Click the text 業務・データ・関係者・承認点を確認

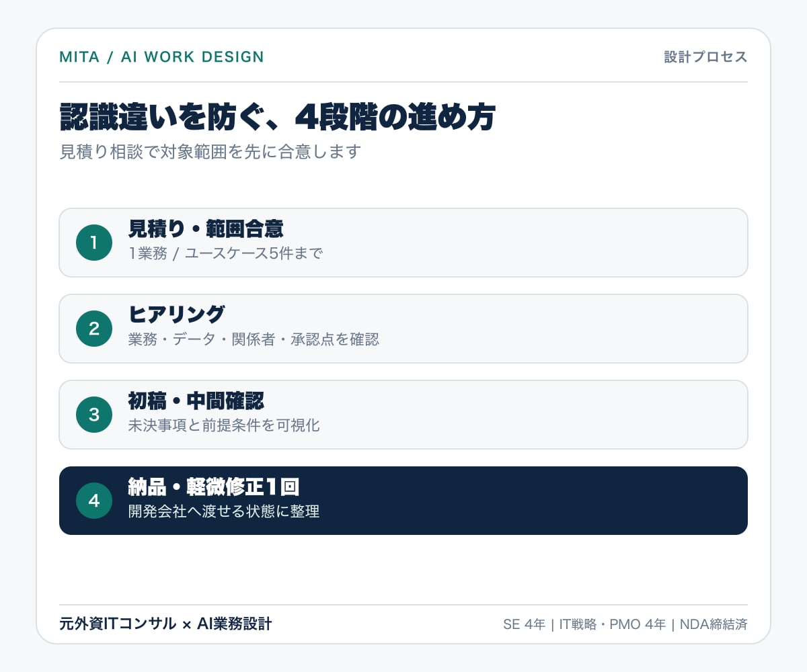254,339
